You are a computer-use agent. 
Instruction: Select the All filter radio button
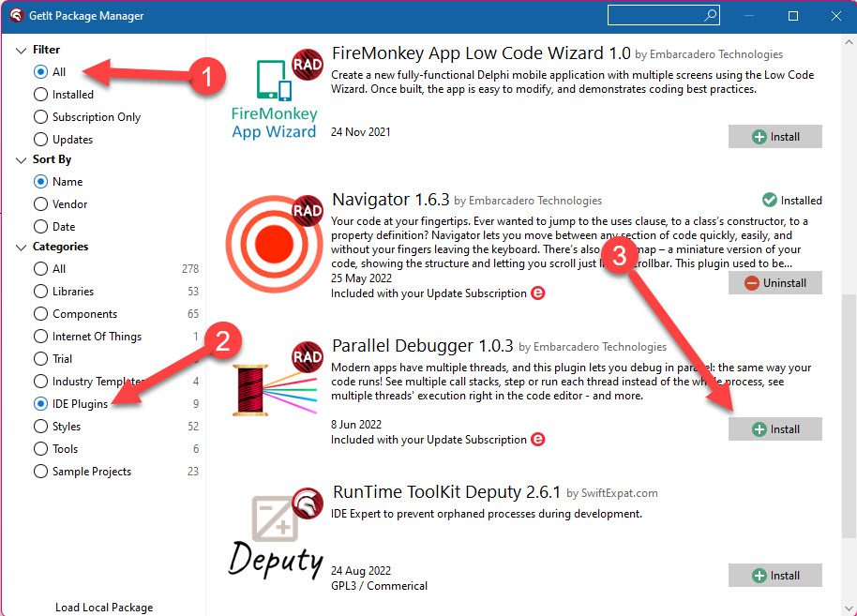tap(40, 71)
